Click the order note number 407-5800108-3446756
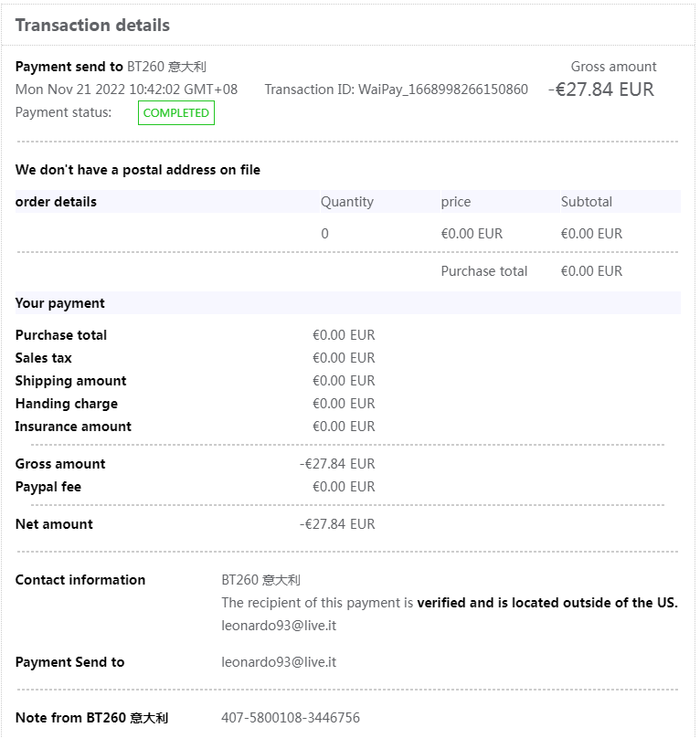The image size is (700, 738). (291, 718)
